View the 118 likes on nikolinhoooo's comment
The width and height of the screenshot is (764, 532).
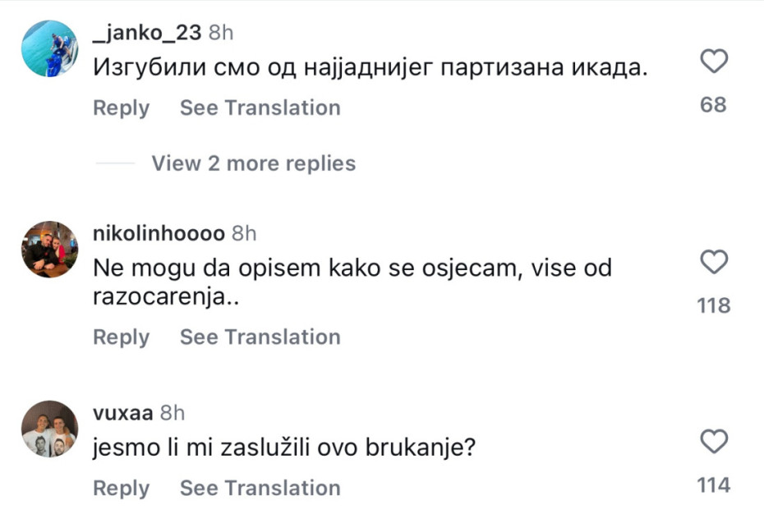pyautogui.click(x=713, y=305)
